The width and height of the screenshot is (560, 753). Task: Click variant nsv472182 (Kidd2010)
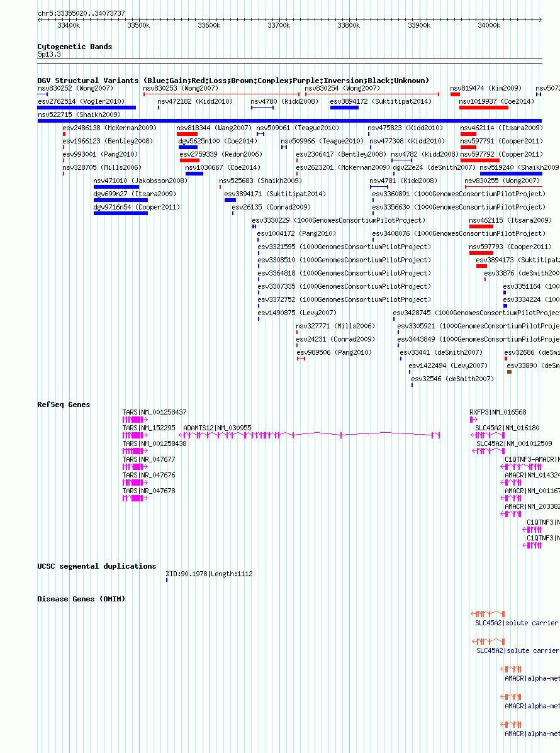coord(195,101)
